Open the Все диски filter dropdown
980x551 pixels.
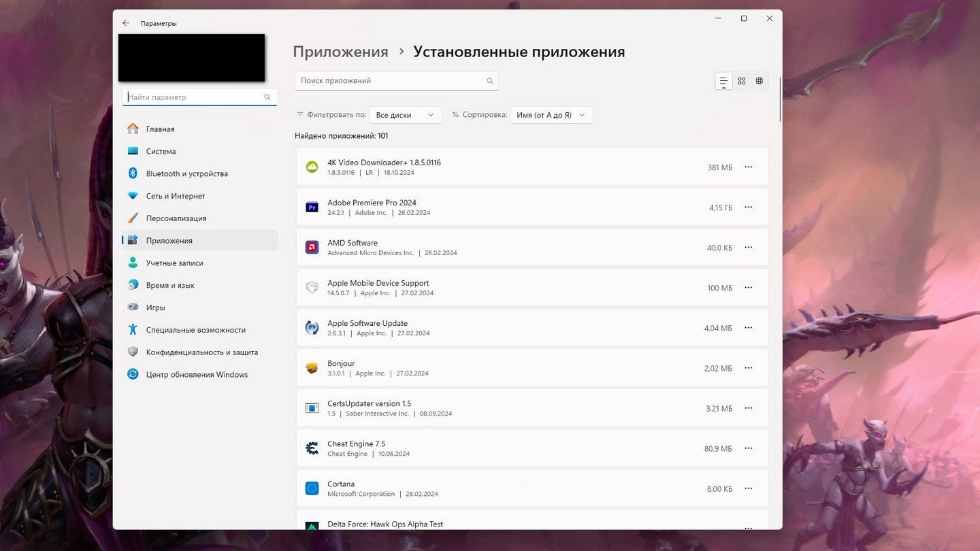coord(406,115)
